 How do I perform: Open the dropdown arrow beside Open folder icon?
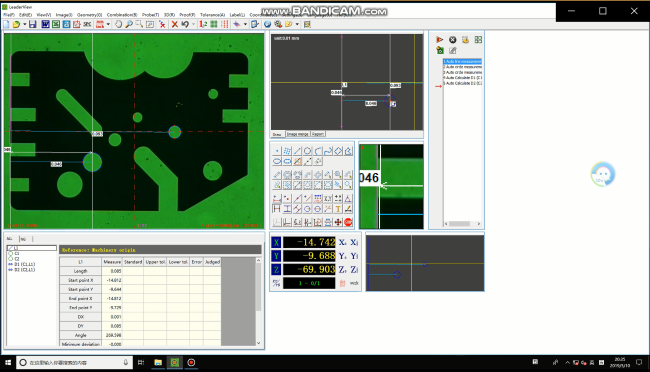[24, 24]
